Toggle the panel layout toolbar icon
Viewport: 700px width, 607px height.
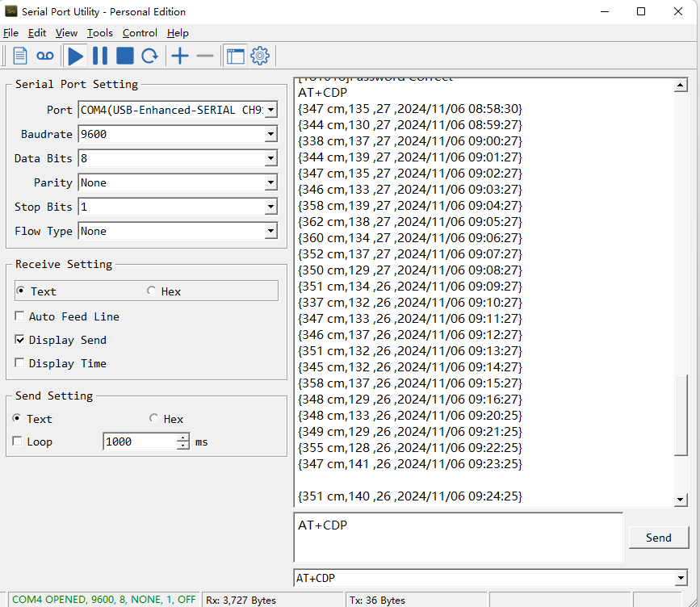click(x=235, y=57)
